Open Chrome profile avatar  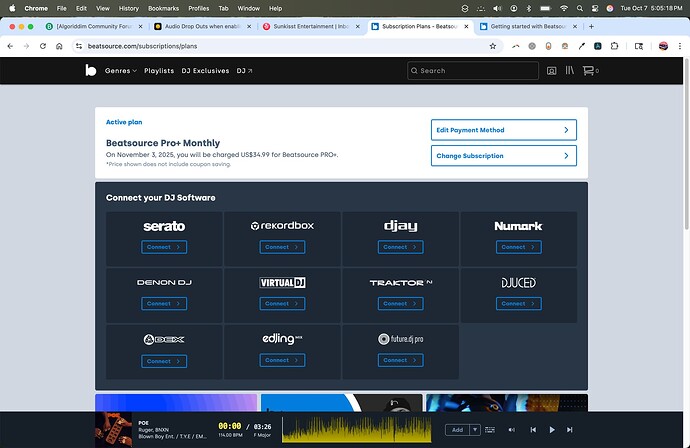click(663, 46)
